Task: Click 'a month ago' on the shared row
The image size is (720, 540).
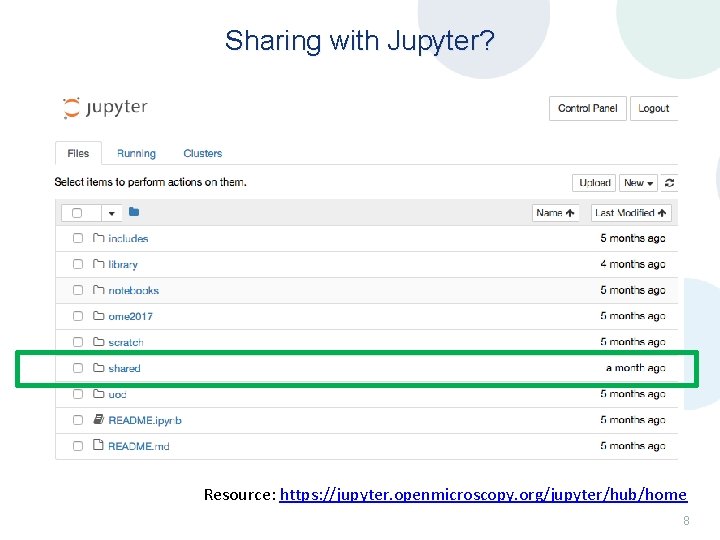Action: click(x=636, y=368)
